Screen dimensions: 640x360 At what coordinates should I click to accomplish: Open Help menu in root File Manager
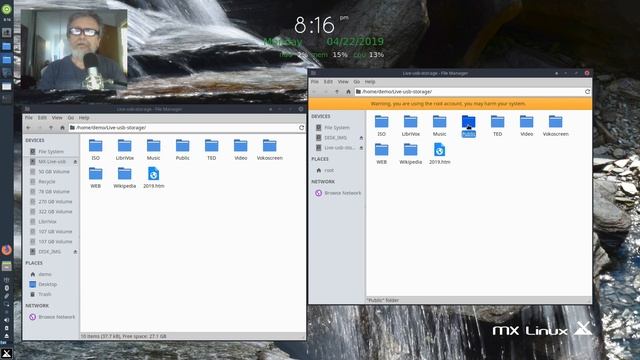[370, 82]
